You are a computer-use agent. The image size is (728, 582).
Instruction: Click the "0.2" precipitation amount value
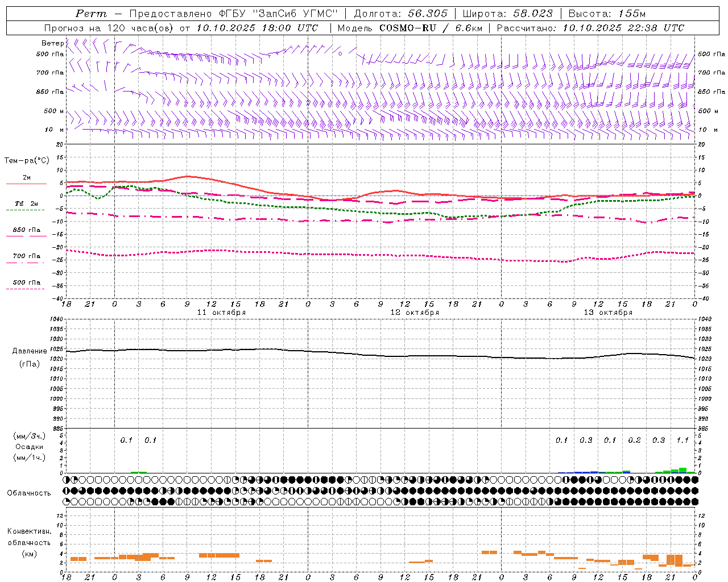point(634,440)
